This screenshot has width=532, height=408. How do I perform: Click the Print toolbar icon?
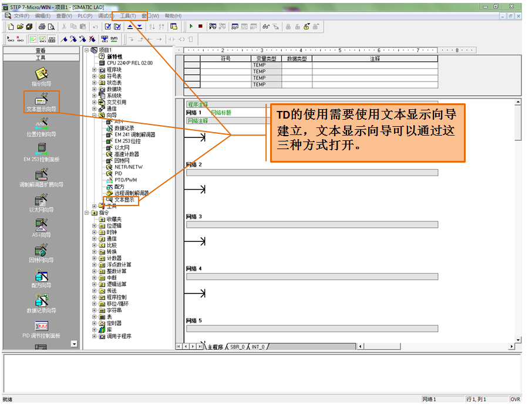click(x=42, y=27)
